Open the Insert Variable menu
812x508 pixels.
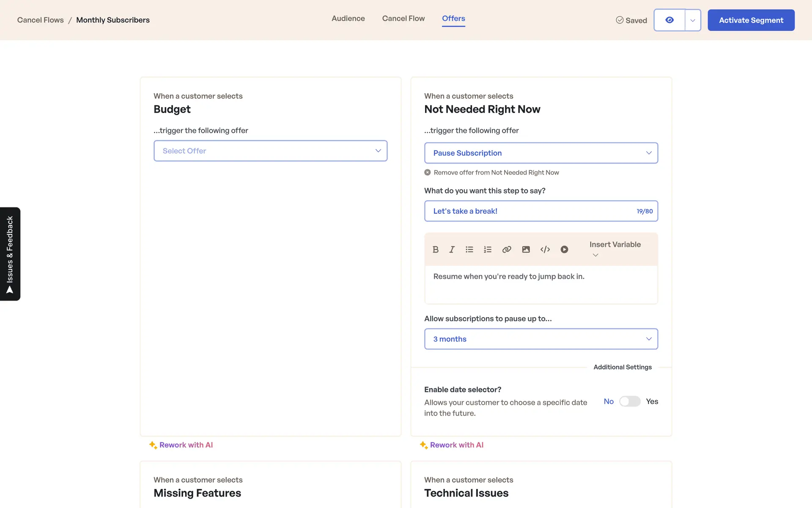coord(614,249)
